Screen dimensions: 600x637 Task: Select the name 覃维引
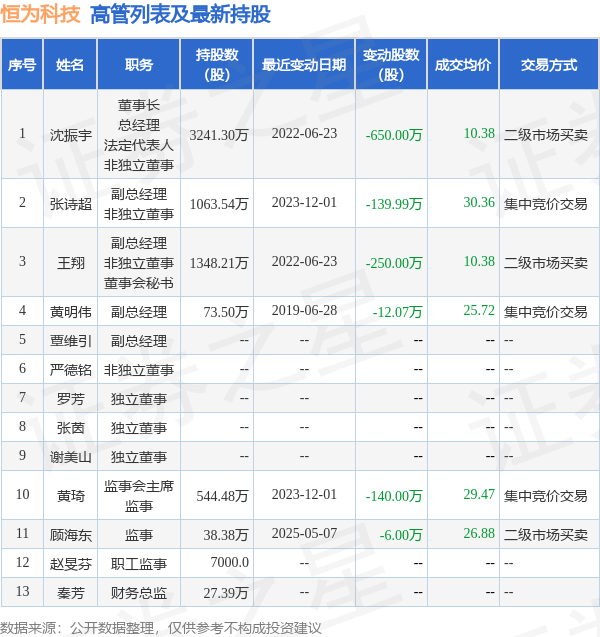tap(71, 341)
